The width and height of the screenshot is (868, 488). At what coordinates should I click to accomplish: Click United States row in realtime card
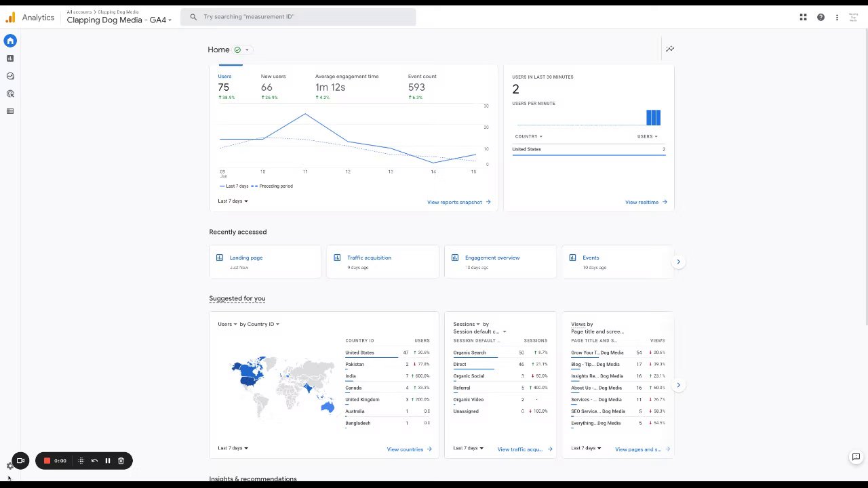589,149
